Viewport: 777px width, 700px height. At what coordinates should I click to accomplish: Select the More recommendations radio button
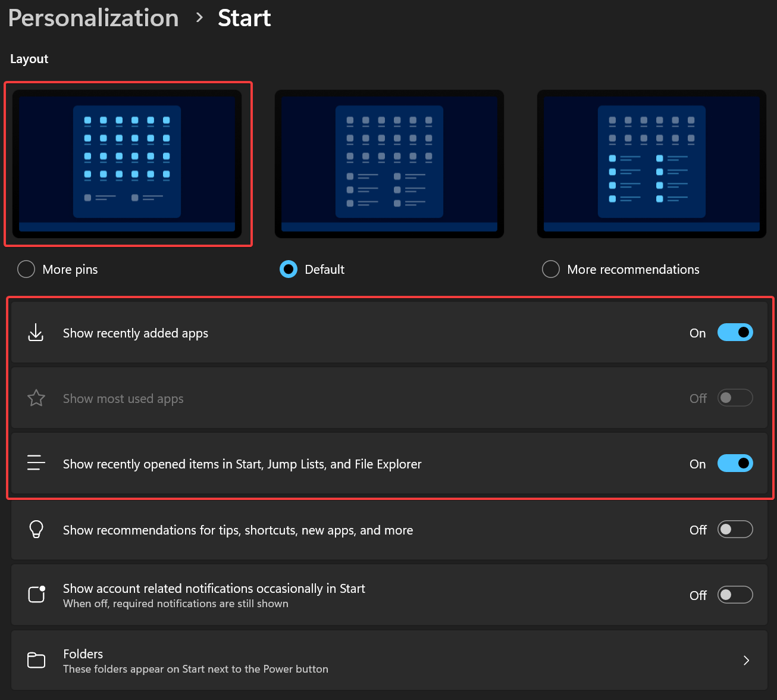pyautogui.click(x=551, y=269)
